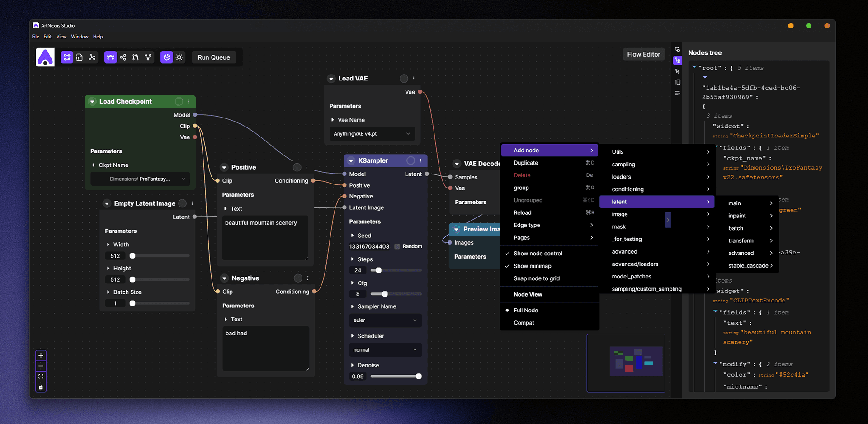The image size is (868, 424).
Task: Open the carousel/gallery sidebar icon
Action: [x=677, y=82]
